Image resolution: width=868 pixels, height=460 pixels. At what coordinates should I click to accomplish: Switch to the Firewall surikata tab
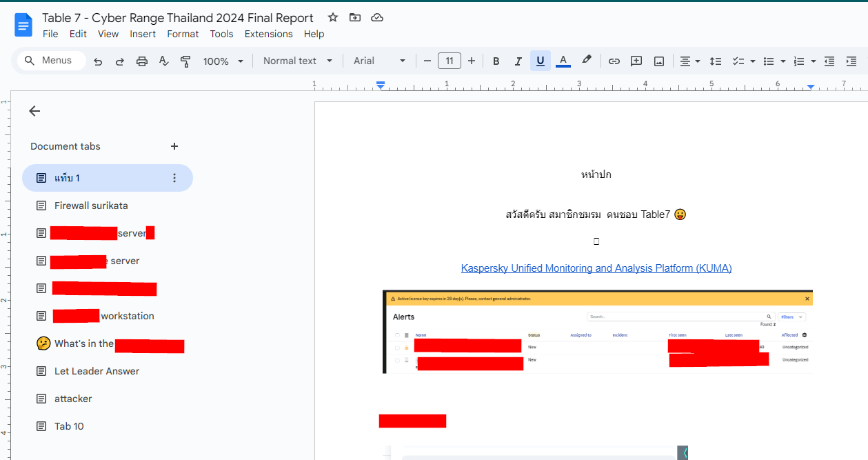[x=90, y=205]
